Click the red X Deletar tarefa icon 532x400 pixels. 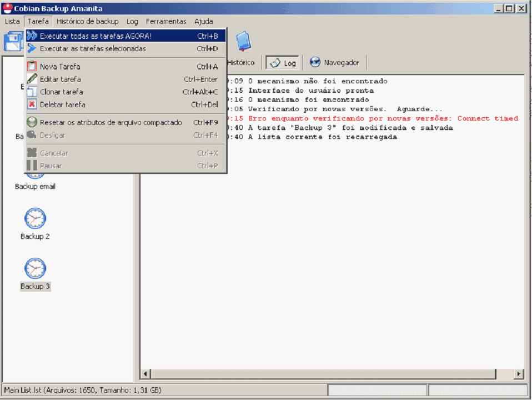click(32, 104)
